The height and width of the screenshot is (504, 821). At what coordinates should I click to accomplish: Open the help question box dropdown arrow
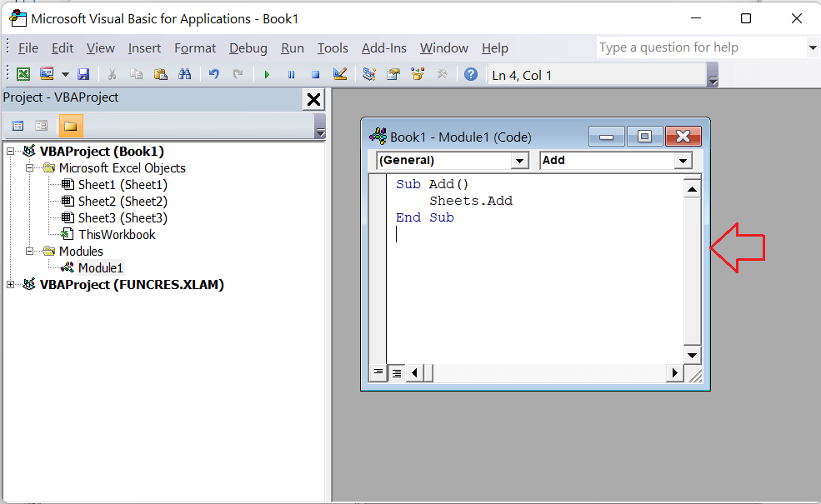[x=813, y=47]
